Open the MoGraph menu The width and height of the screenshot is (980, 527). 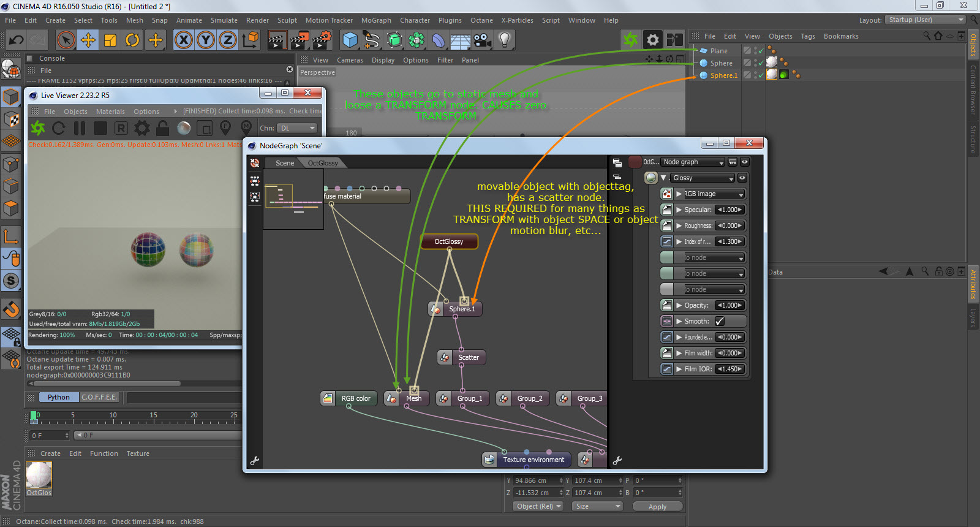click(x=376, y=20)
